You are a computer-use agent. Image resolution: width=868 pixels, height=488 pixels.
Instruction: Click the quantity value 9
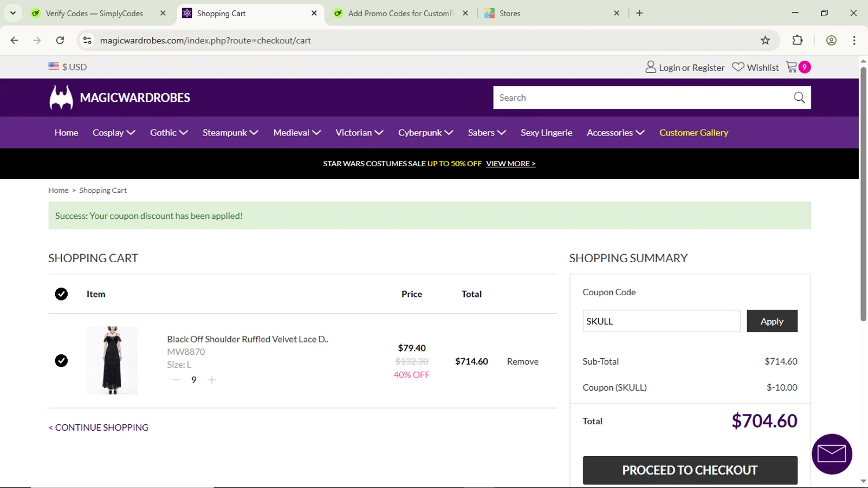[x=194, y=380]
